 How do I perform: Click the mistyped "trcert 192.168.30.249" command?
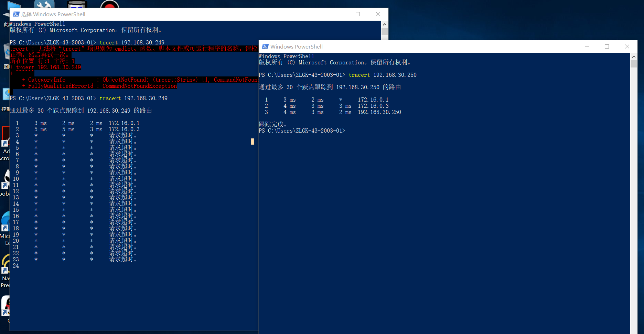coord(132,43)
